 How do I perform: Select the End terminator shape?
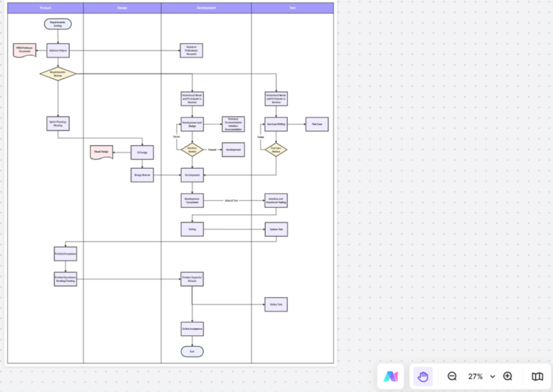191,351
